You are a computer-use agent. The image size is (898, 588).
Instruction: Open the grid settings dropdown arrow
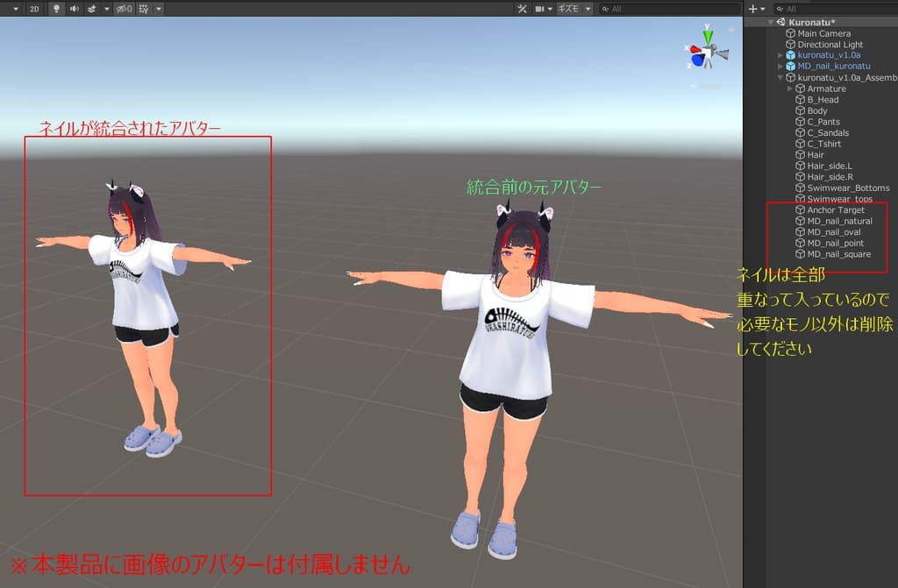point(159,9)
